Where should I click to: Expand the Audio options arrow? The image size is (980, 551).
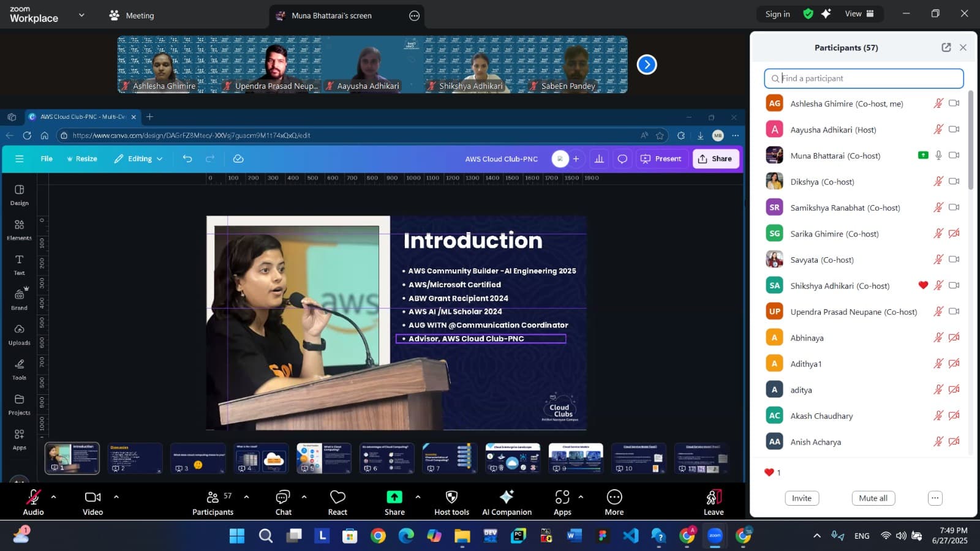pos(54,497)
